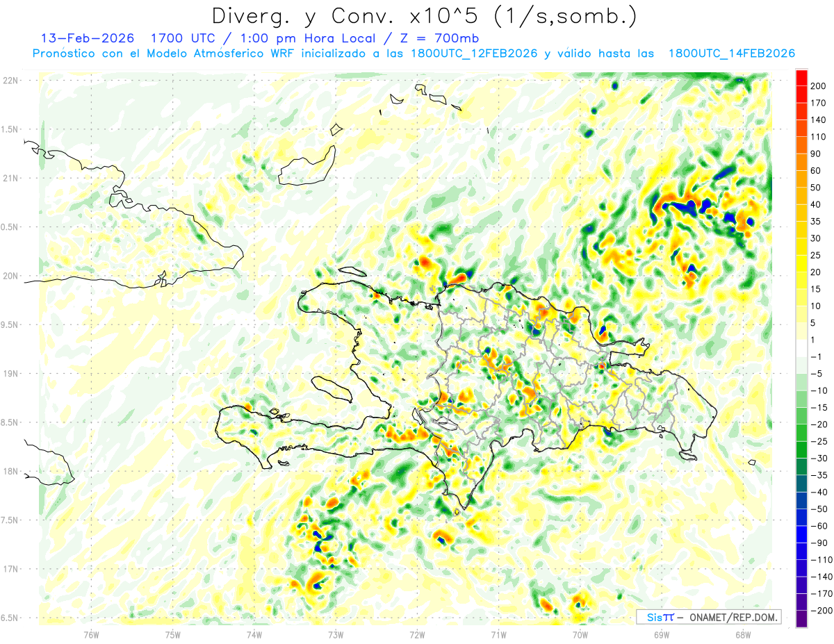Pick the orange swatch between 60 and 50
The image size is (834, 644).
[x=801, y=179]
